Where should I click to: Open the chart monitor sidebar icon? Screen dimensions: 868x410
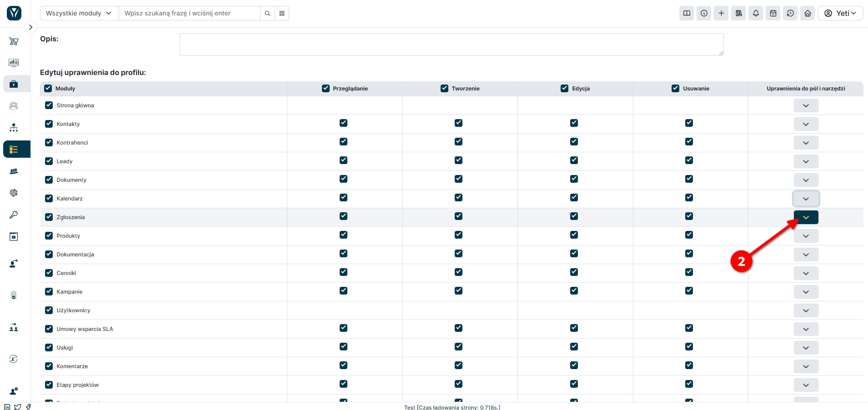pos(14,63)
